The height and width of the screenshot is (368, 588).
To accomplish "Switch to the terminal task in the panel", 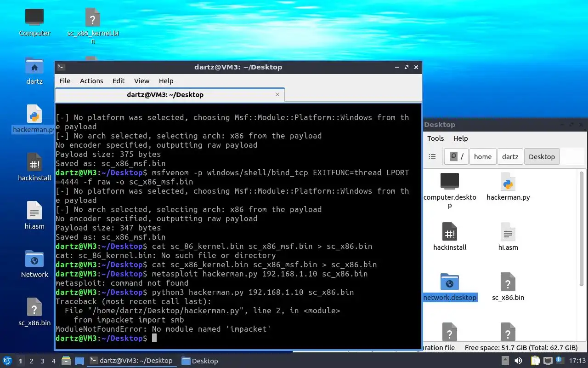I will point(131,361).
